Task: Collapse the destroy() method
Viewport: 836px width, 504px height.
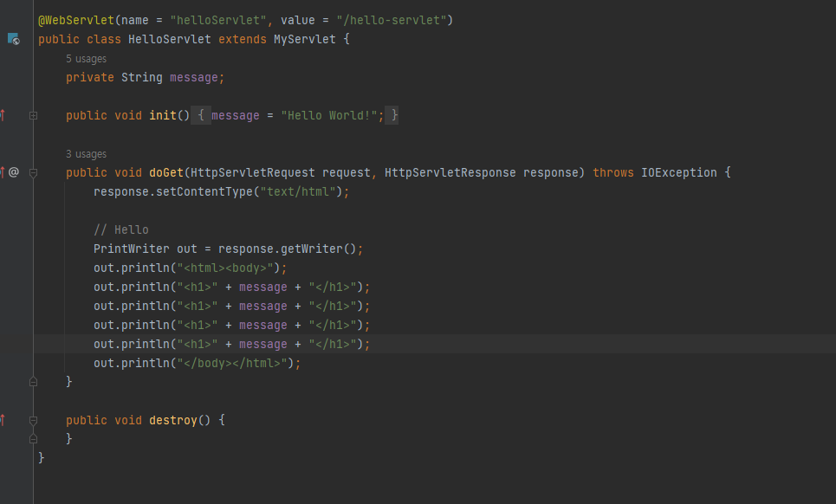Action: [33, 420]
